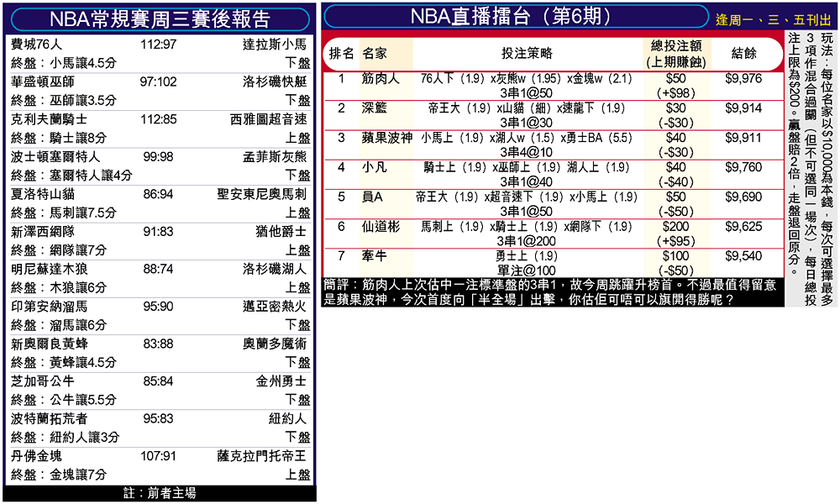This screenshot has height=504, width=840.
Task: Click the score '88:74'
Action: (x=158, y=270)
